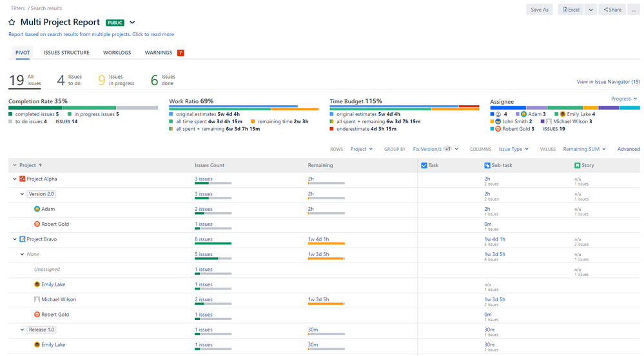This screenshot has height=356, width=644.
Task: Click the Version 2.0 label tag
Action: click(x=41, y=194)
